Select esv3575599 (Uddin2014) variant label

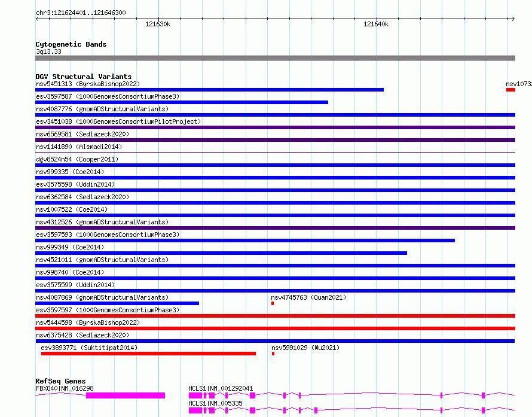[75, 285]
